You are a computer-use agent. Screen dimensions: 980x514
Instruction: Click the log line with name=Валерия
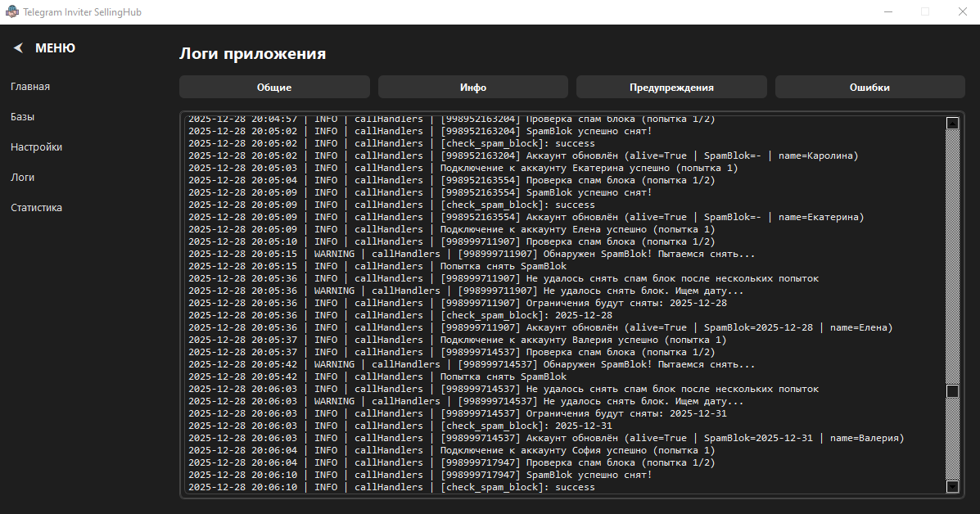tap(545, 438)
